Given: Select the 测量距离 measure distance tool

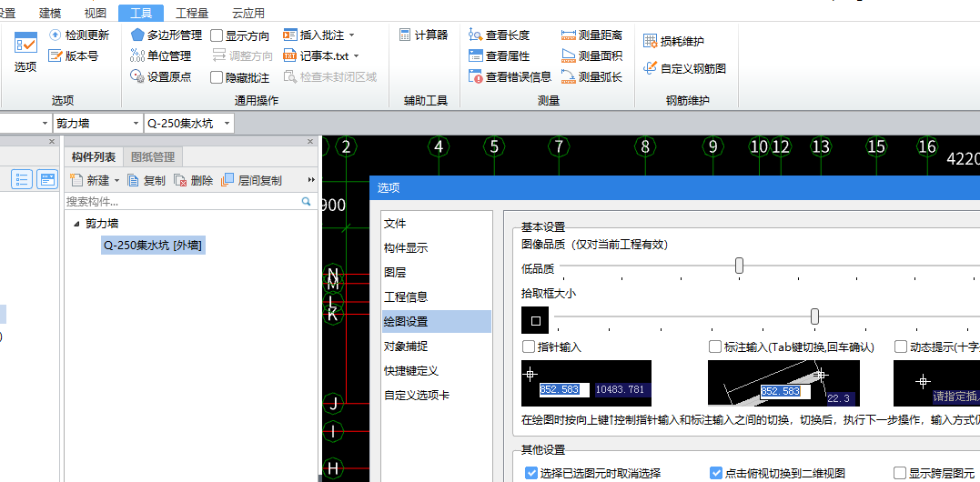Looking at the screenshot, I should pyautogui.click(x=591, y=35).
